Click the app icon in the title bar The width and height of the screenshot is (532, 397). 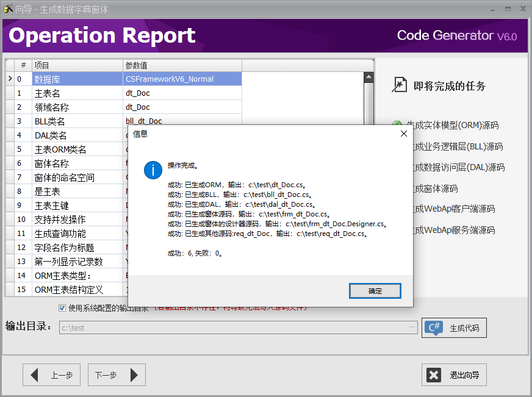[x=8, y=8]
